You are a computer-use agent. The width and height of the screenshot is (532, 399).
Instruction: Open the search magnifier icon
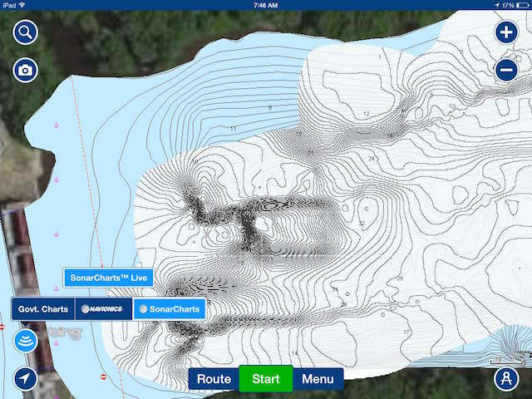(x=26, y=32)
